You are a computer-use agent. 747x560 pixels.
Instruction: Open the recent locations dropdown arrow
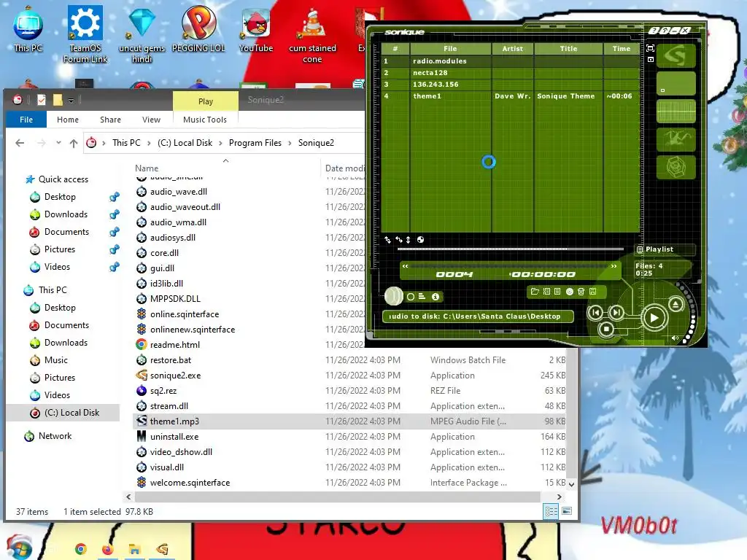[x=58, y=142]
